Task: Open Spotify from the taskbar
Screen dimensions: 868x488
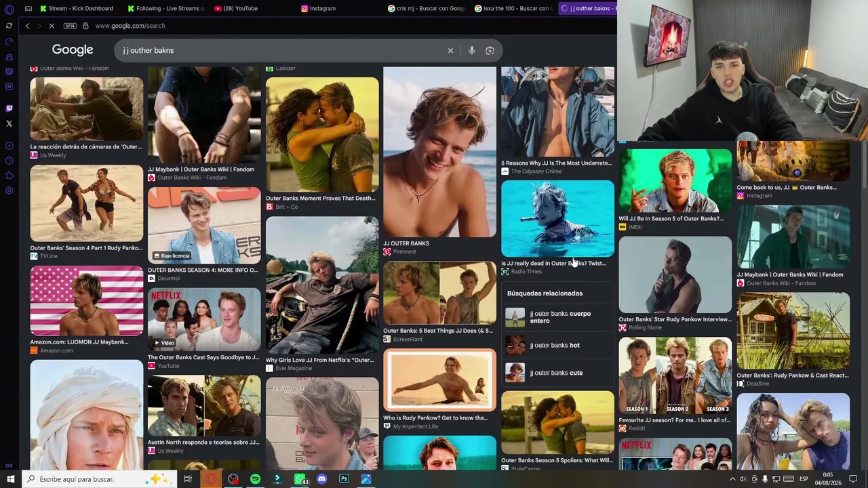Action: (255, 479)
